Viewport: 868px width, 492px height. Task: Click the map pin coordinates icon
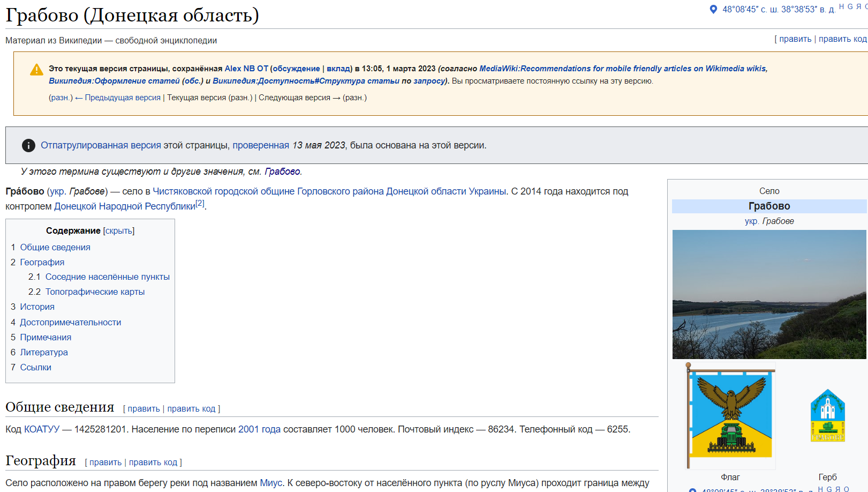pyautogui.click(x=713, y=9)
